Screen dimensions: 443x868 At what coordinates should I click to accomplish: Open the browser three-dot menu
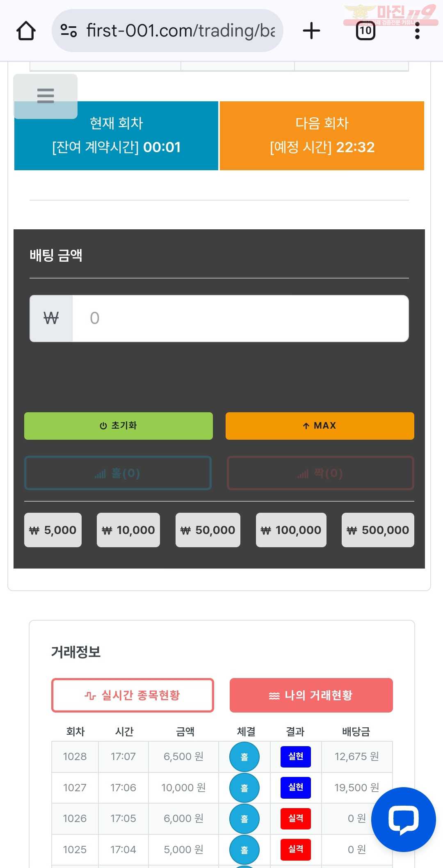click(417, 31)
